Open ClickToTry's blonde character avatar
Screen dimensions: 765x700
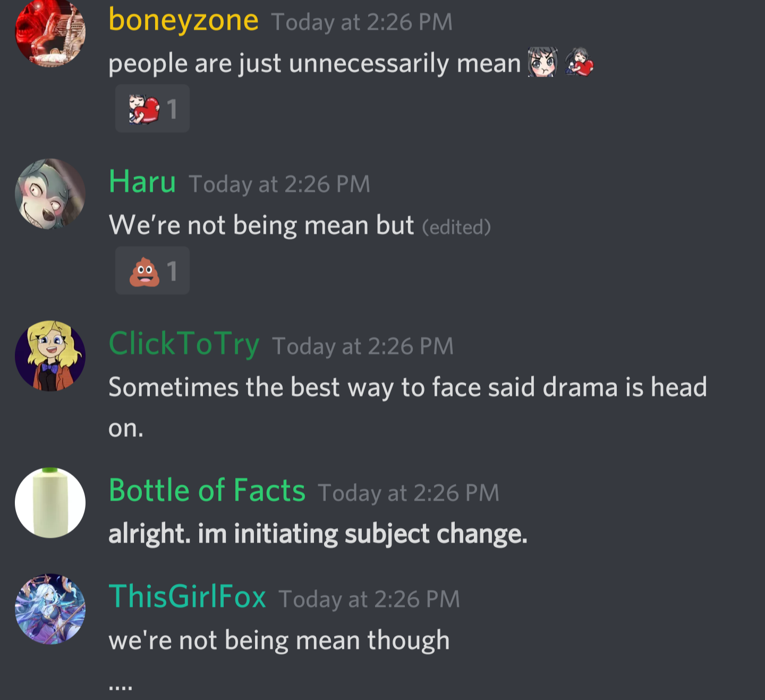(x=50, y=356)
